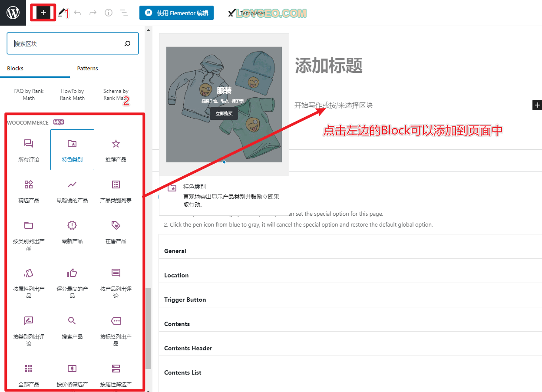This screenshot has height=392, width=542.
Task: Insert the 按产品列出评论 block
Action: 116,283
